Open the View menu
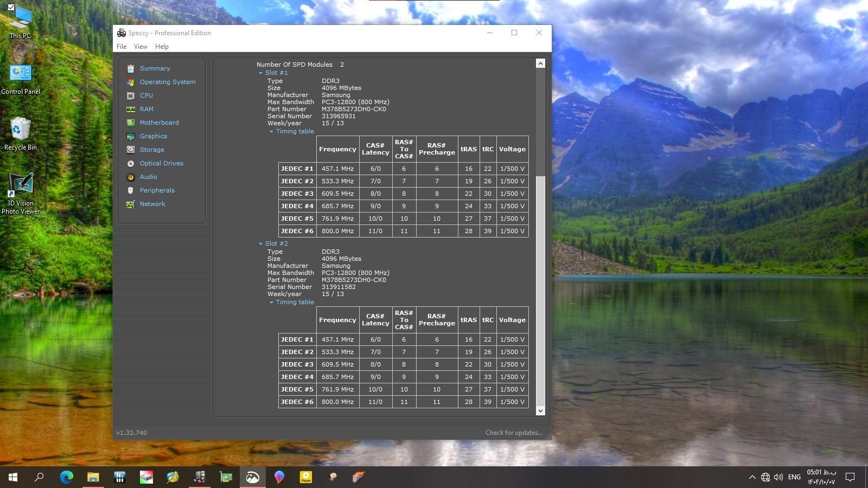 (x=141, y=47)
